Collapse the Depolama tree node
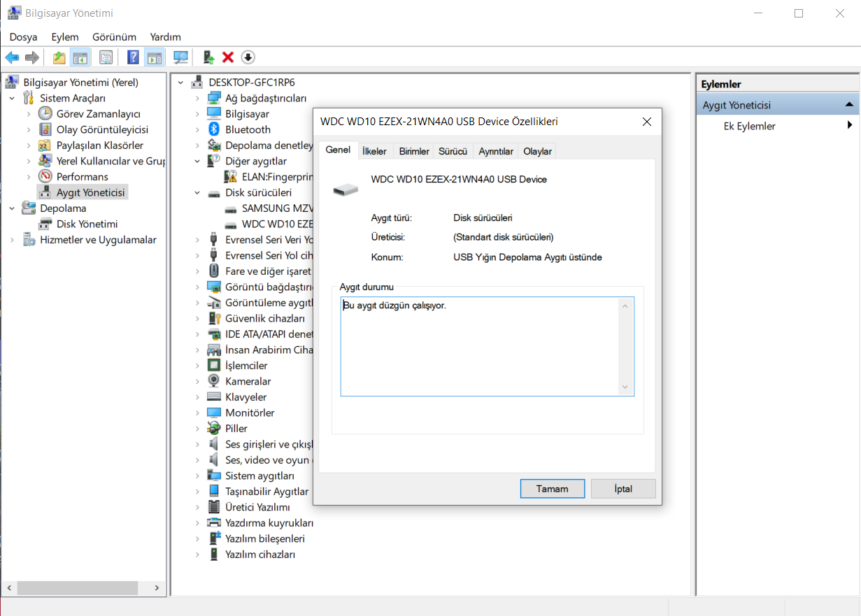 click(x=12, y=208)
